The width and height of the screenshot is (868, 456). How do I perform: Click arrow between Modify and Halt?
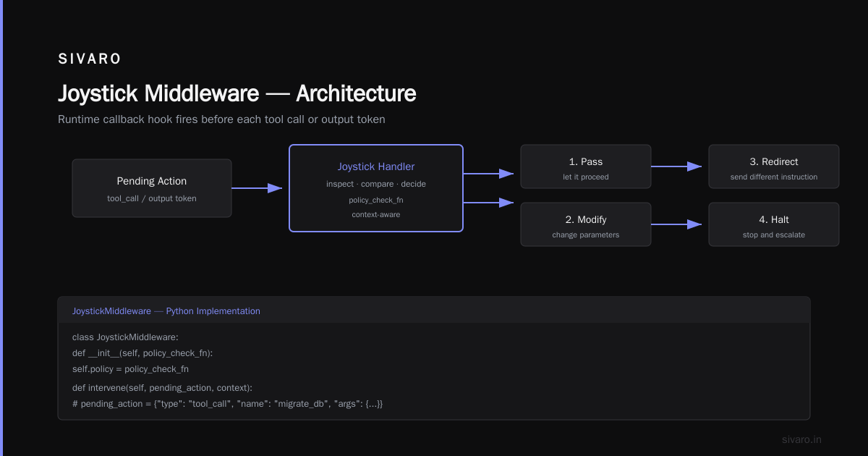(x=676, y=224)
